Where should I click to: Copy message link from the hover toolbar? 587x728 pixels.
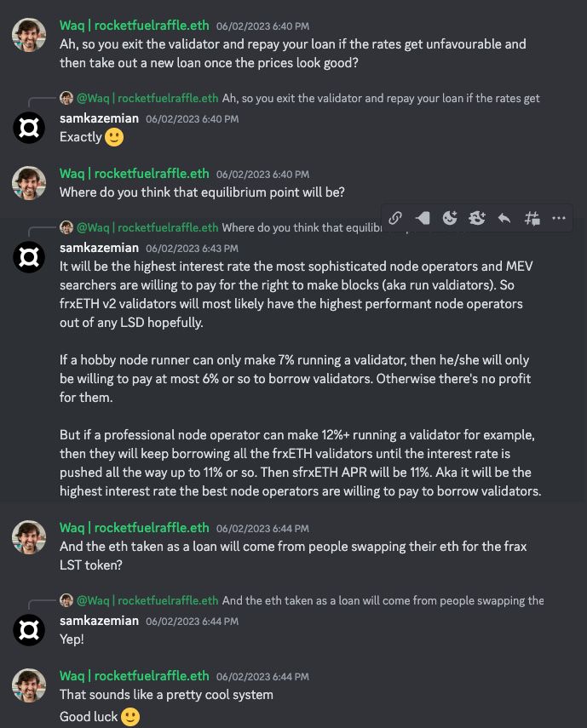(x=395, y=218)
